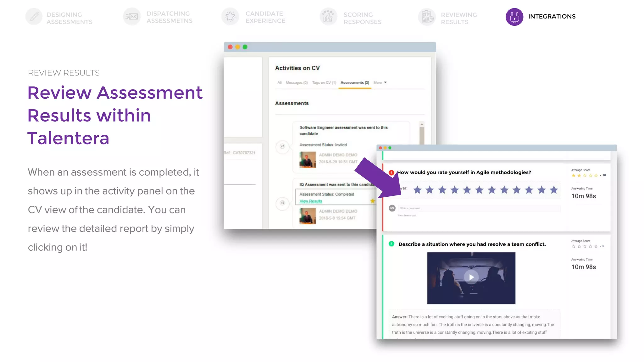Select the Assessments (3) tab
Viewport: 644px width, 362px height.
coord(355,83)
